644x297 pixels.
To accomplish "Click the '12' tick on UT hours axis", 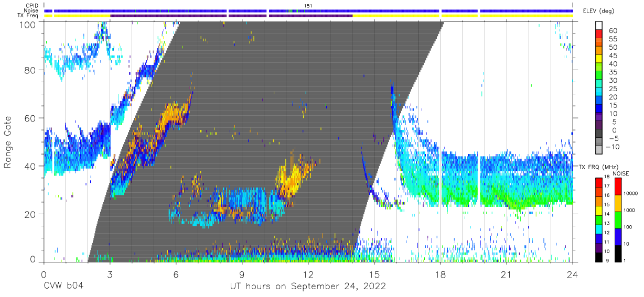I will pyautogui.click(x=308, y=274).
